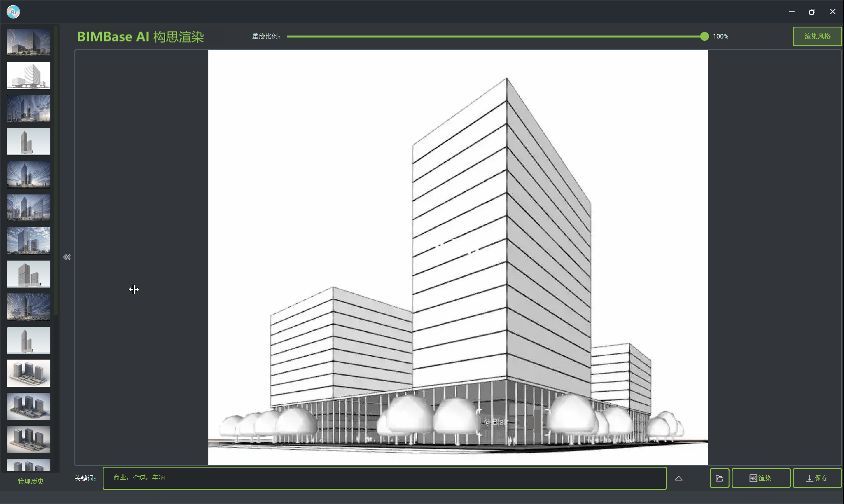Image resolution: width=844 pixels, height=504 pixels.
Task: Click the rendered building sketch preview
Action: (458, 258)
